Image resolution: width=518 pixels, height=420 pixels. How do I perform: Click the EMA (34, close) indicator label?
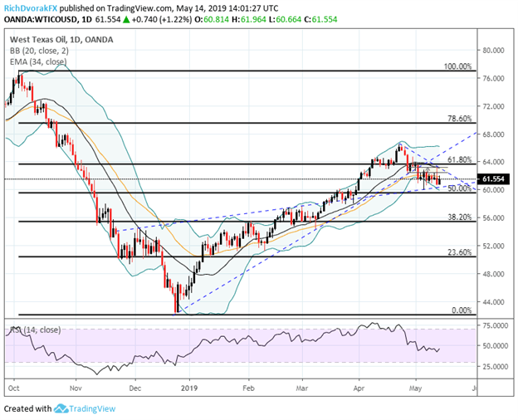38,61
